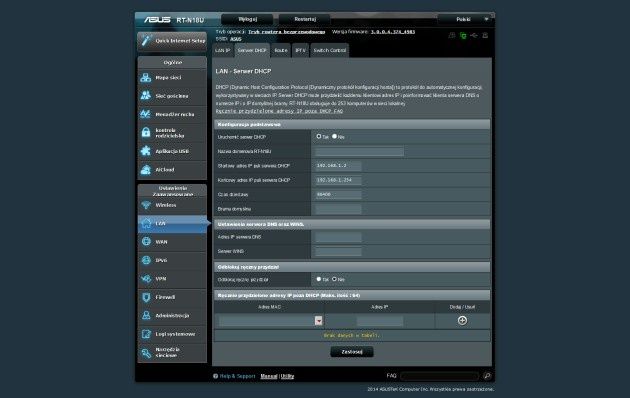The width and height of the screenshot is (630, 398).
Task: Open the manual IP assignment FAQ link
Action: pyautogui.click(x=279, y=111)
